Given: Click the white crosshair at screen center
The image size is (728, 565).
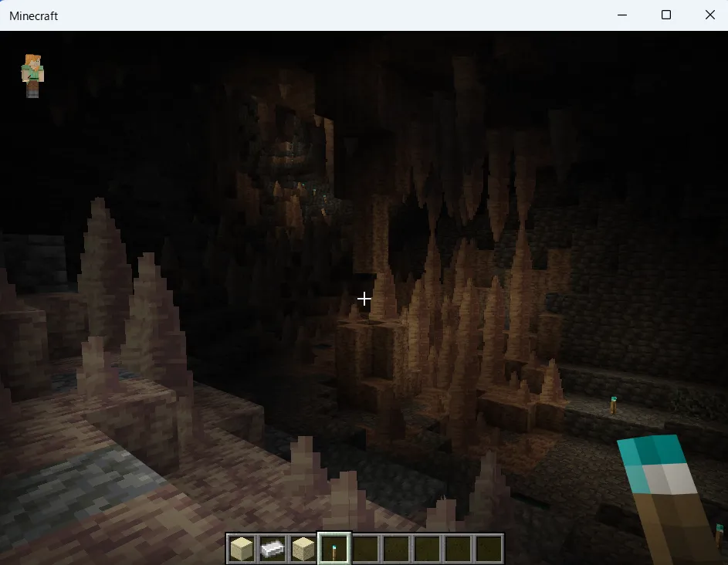Looking at the screenshot, I should pos(364,298).
